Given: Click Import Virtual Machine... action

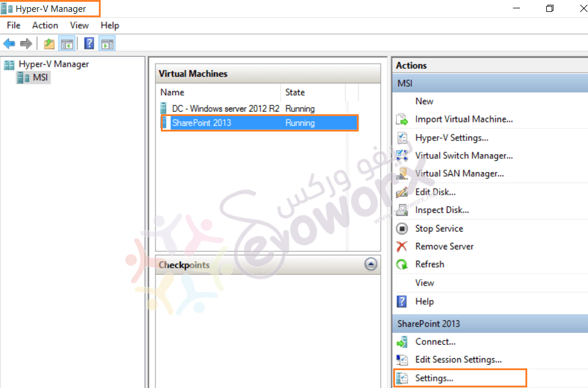Looking at the screenshot, I should coord(464,120).
